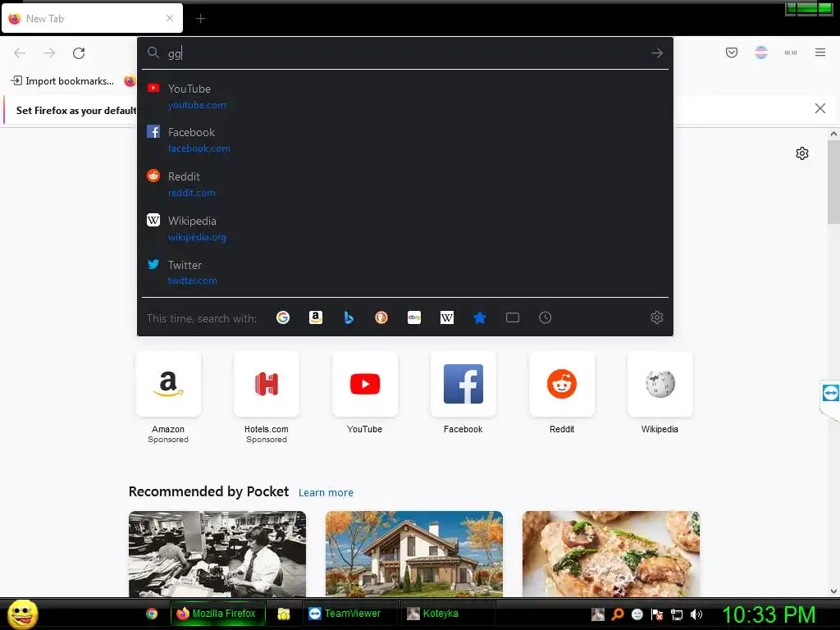This screenshot has height=630, width=840.
Task: Search open tabs icon
Action: [x=513, y=317]
